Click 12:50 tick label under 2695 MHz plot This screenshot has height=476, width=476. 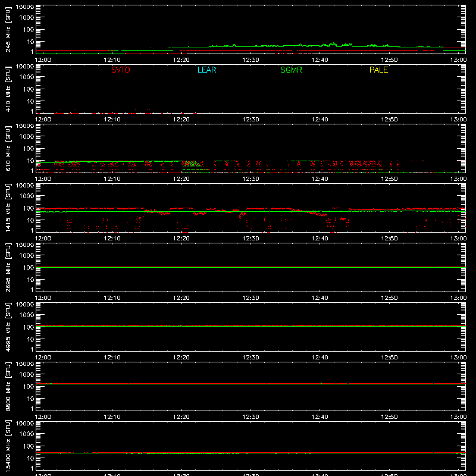tap(389, 298)
